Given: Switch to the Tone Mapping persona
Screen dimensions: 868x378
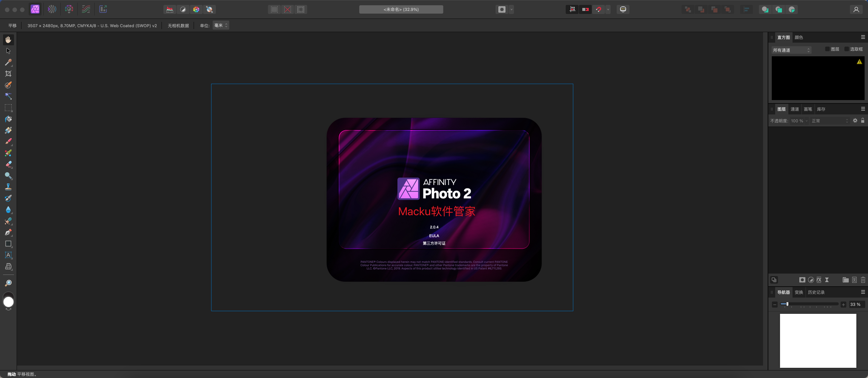Looking at the screenshot, I should tap(86, 9).
